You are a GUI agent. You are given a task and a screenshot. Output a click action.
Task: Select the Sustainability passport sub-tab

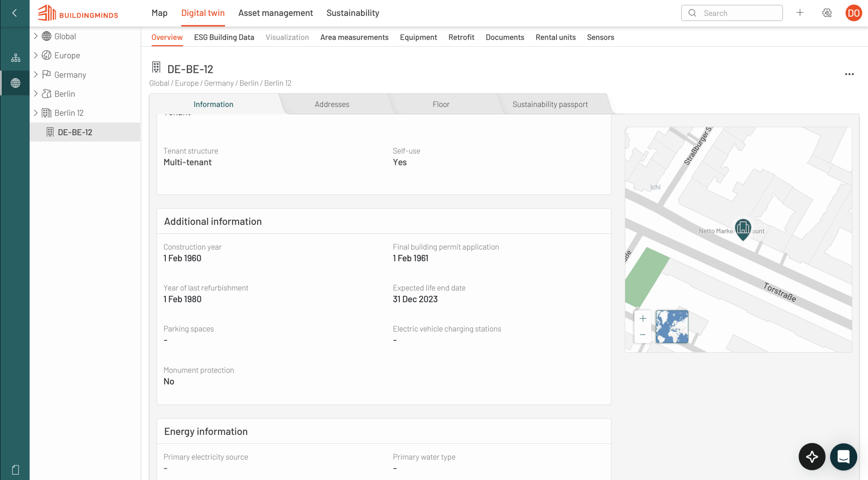[x=550, y=104]
